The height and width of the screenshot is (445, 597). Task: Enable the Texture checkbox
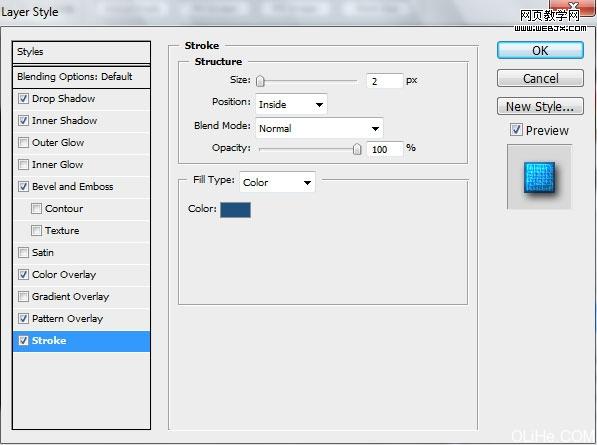[x=36, y=231]
